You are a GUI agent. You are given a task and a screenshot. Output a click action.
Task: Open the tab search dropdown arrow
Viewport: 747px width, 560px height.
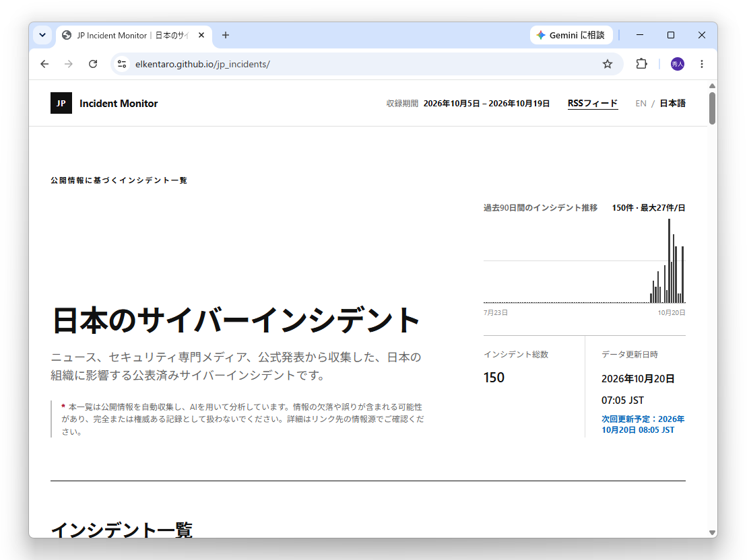[x=42, y=35]
